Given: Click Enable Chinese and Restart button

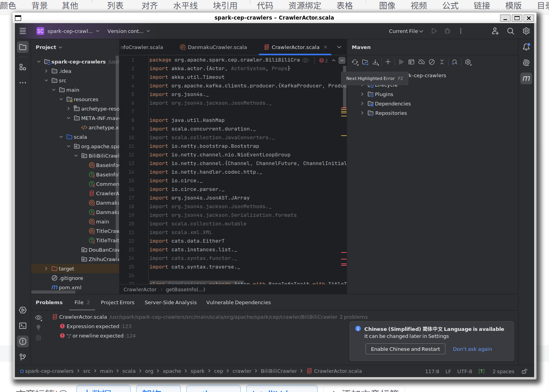Looking at the screenshot, I should pos(405,349).
